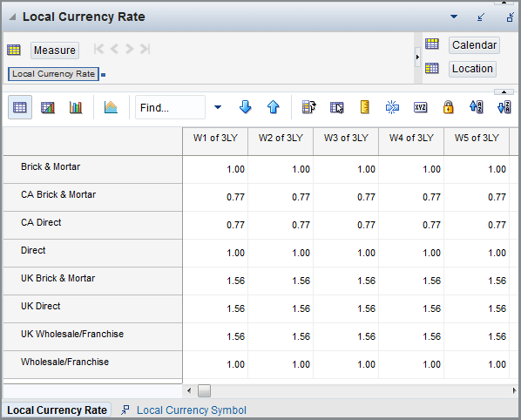This screenshot has height=420, width=521.
Task: Sort ascending with the A-Z up icon
Action: (477, 107)
